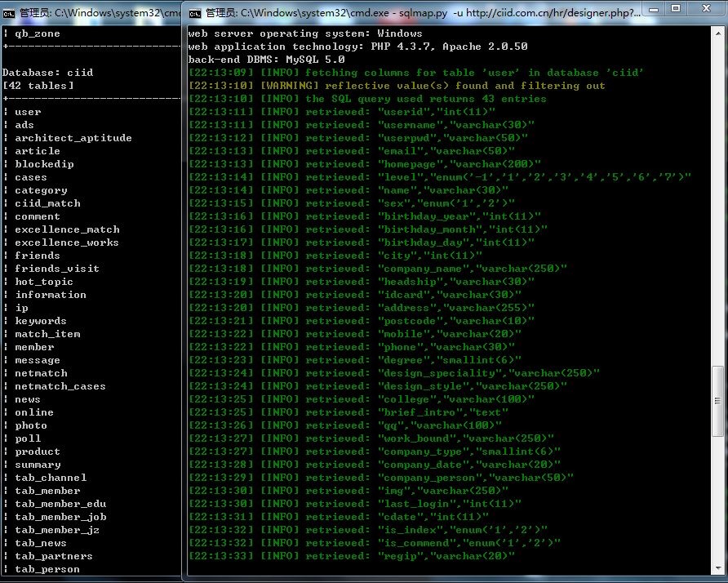Viewport: 728px width, 583px height.
Task: Click 'hot_topic' table name in left window
Action: tap(44, 282)
